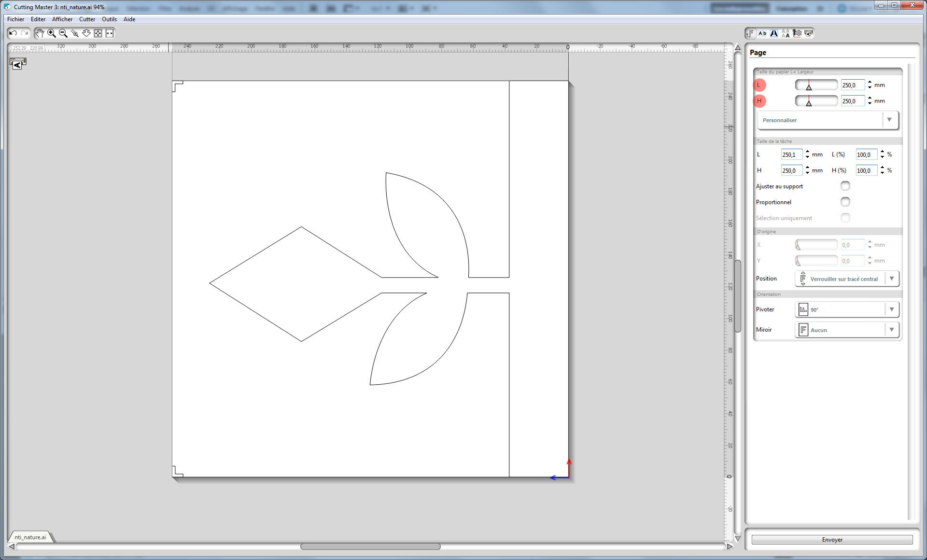Viewport: 927px width, 560px height.
Task: Toggle the Proportionnel checkbox
Action: [x=845, y=202]
